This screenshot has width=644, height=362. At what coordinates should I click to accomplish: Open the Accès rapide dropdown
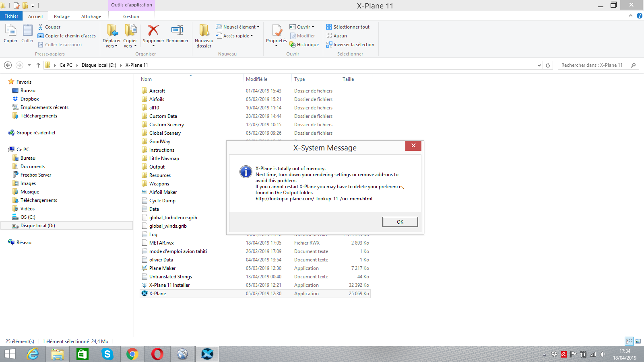(x=235, y=36)
